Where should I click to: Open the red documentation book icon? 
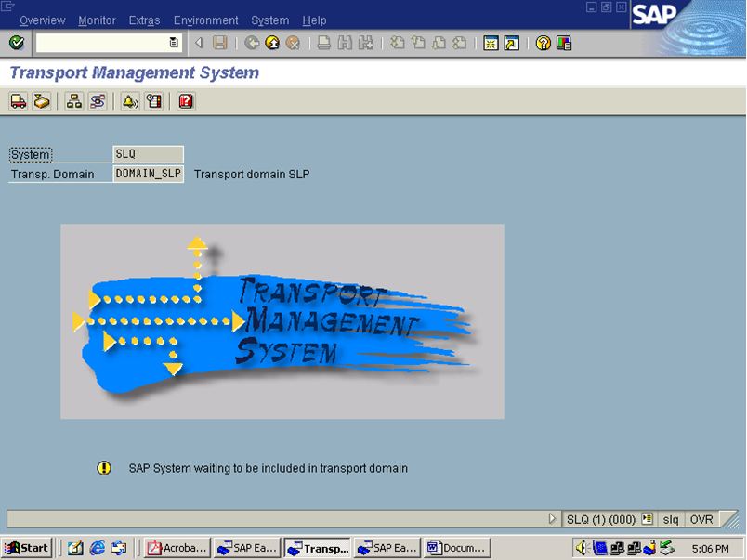186,101
